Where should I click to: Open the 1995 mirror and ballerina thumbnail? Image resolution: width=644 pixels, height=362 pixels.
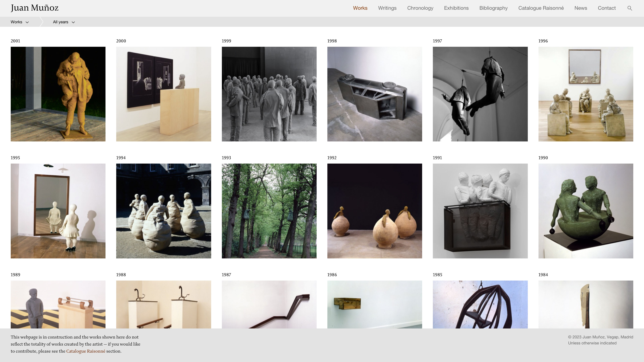(58, 211)
